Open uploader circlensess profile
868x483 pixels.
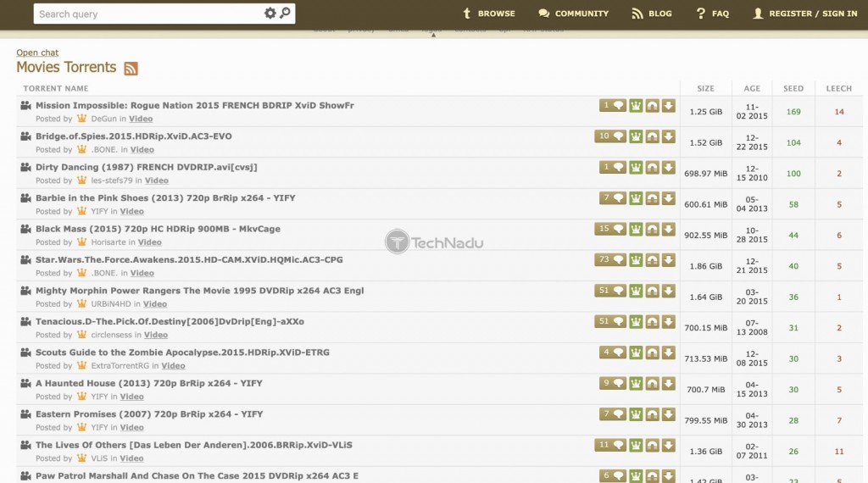[111, 336]
